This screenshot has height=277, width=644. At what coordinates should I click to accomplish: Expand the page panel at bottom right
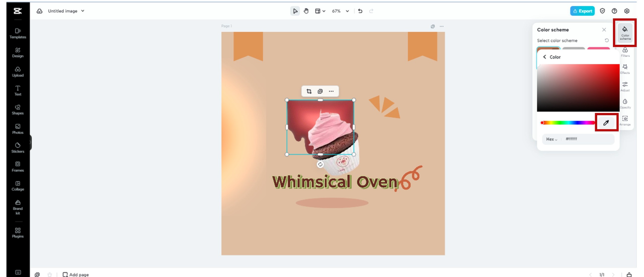pos(629,274)
